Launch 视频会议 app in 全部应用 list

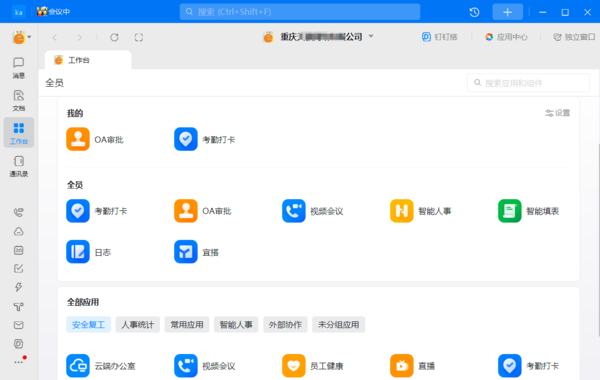(186, 366)
